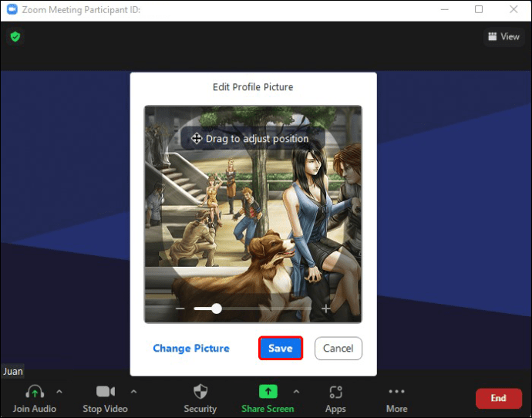This screenshot has height=418, width=532.
Task: Click the Juan participant name label
Action: (x=12, y=371)
